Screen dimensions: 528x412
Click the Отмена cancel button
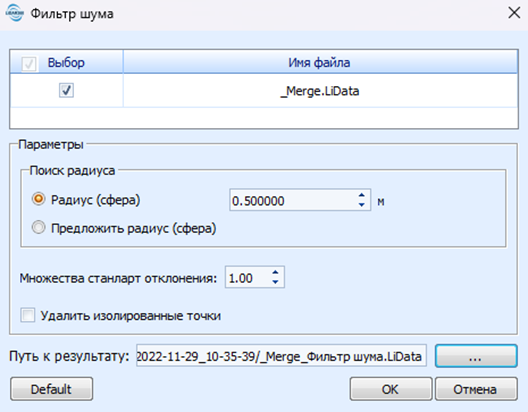[476, 389]
